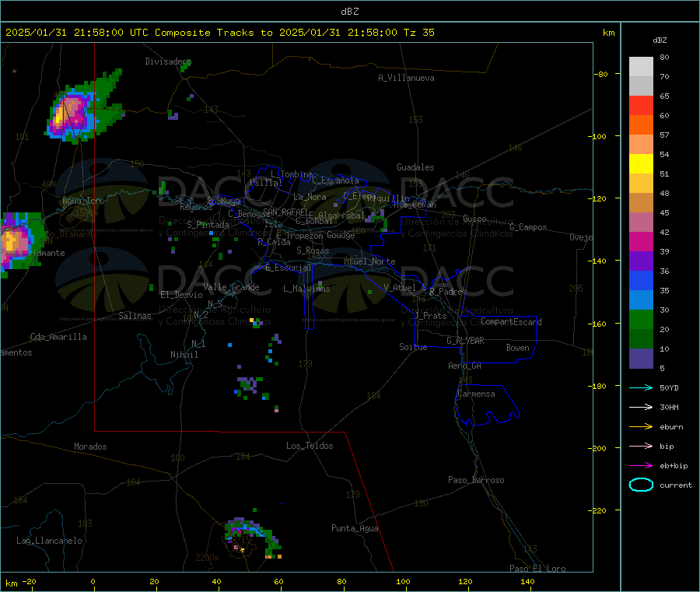700x592 pixels.
Task: Click the Guico place label
Action: 474,219
